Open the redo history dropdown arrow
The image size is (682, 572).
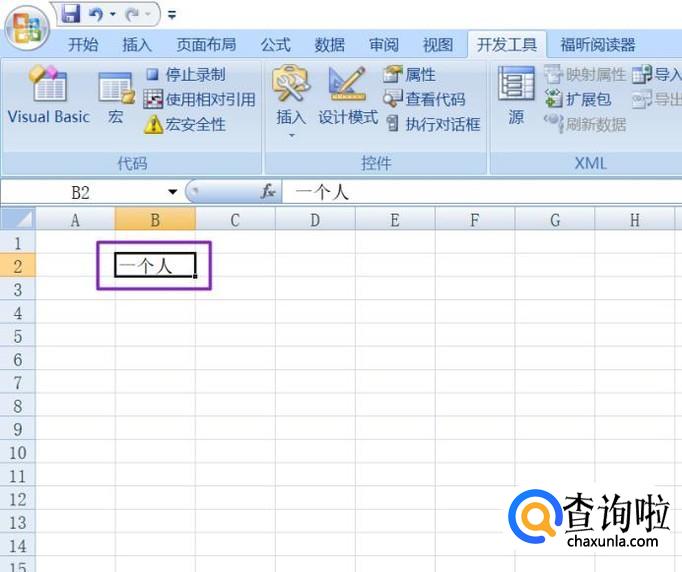(148, 14)
